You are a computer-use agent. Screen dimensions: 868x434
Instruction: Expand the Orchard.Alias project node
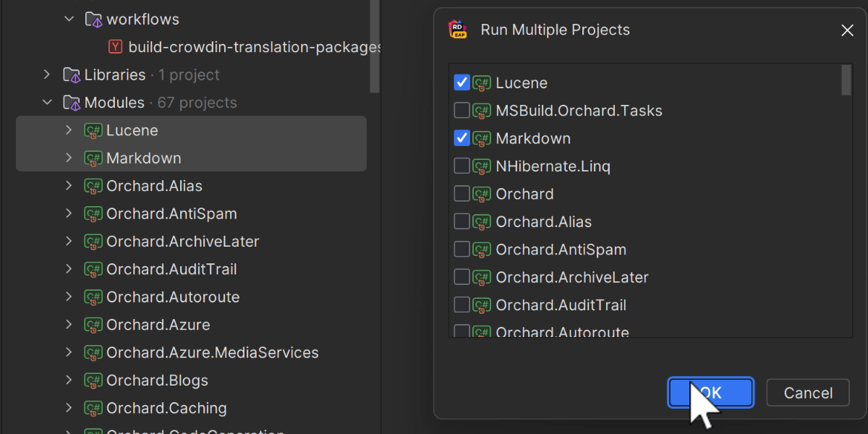(x=69, y=186)
